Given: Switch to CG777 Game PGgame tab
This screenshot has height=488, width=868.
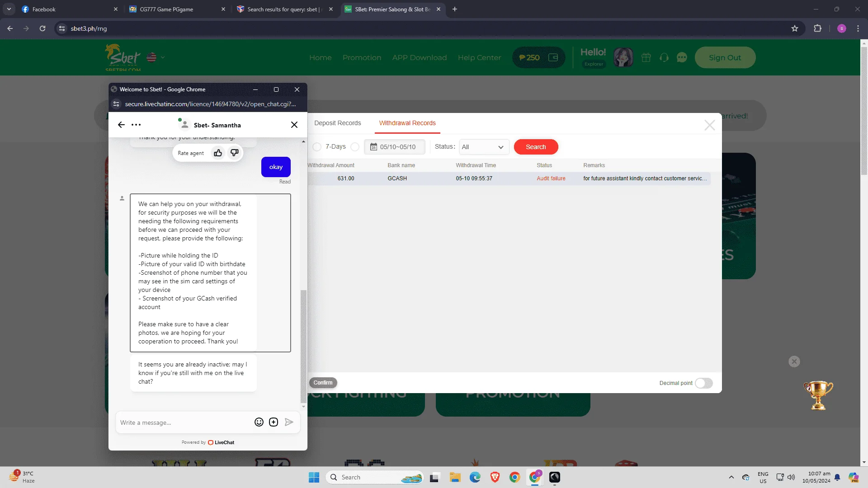Looking at the screenshot, I should pos(177,9).
